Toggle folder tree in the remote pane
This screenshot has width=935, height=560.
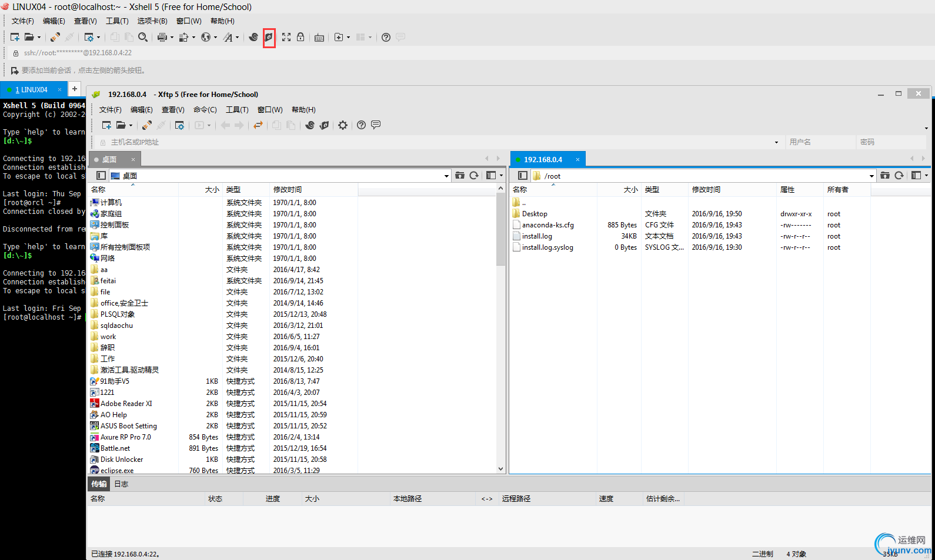522,176
